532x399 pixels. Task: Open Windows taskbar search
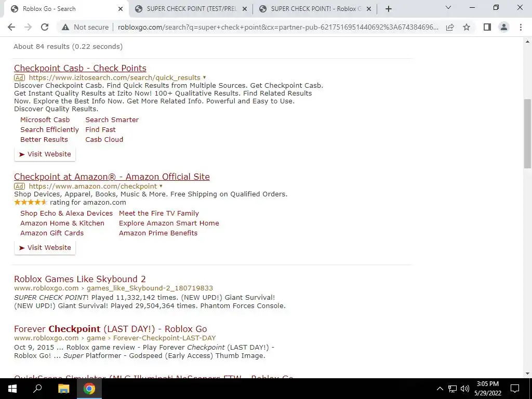pyautogui.click(x=37, y=389)
